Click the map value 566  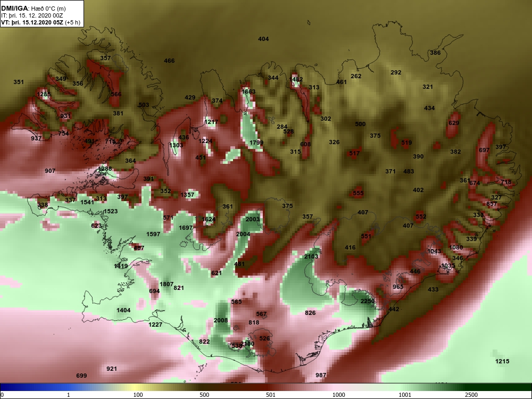tap(115, 94)
